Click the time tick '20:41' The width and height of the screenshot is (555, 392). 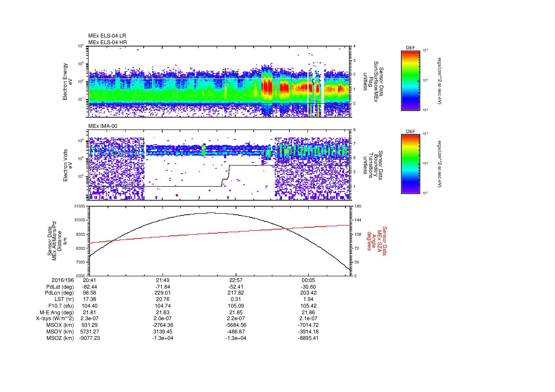click(89, 280)
